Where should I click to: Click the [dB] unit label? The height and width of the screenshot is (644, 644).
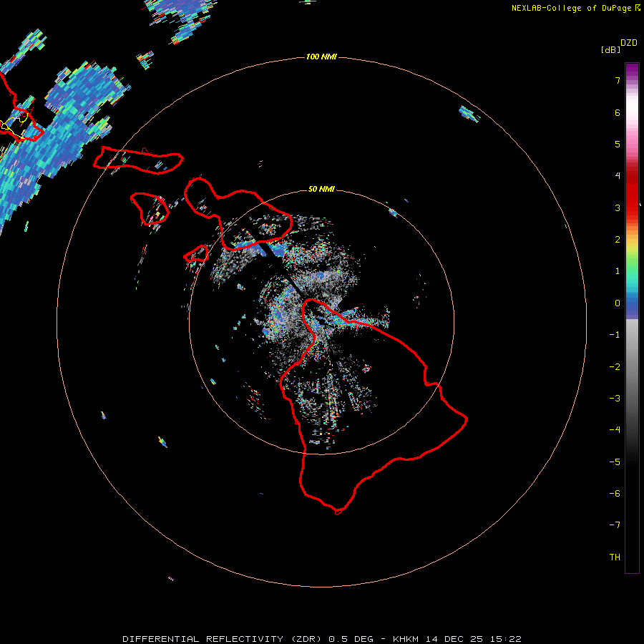point(611,49)
